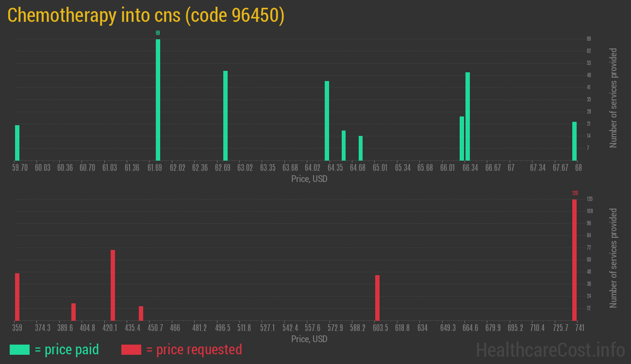The image size is (631, 364).
Task: Click the green bar at price 68
Action: point(574,141)
